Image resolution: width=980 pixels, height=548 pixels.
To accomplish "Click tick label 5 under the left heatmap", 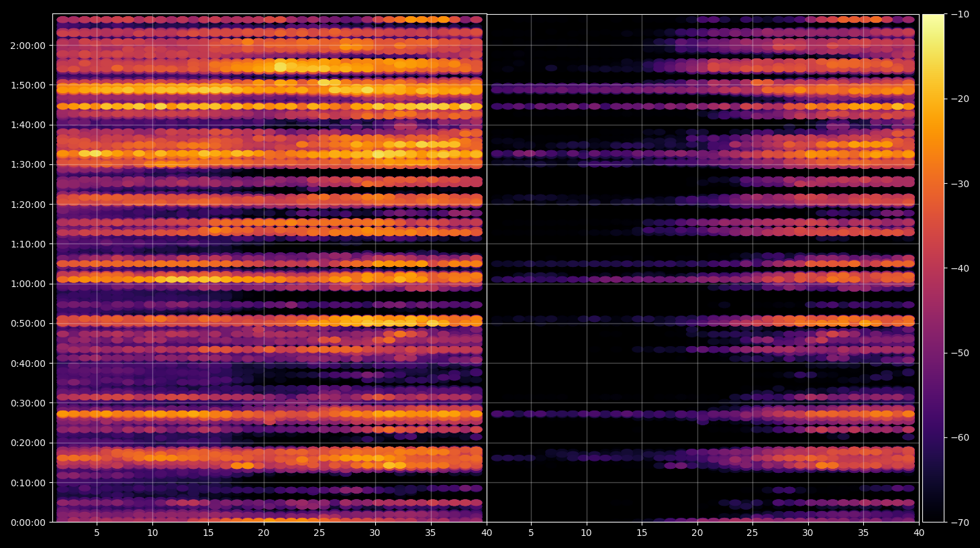I will 97,533.
